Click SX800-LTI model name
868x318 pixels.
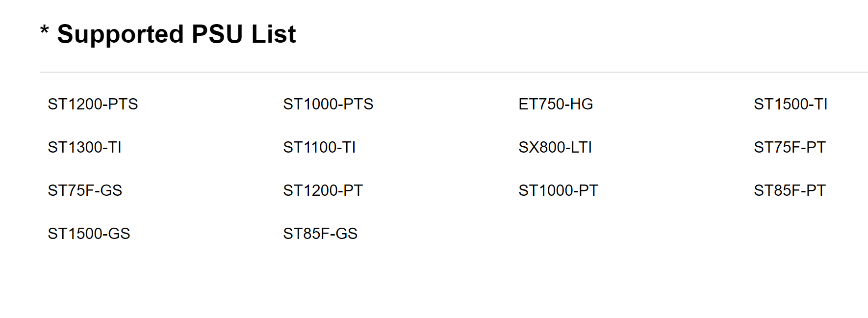point(555,147)
